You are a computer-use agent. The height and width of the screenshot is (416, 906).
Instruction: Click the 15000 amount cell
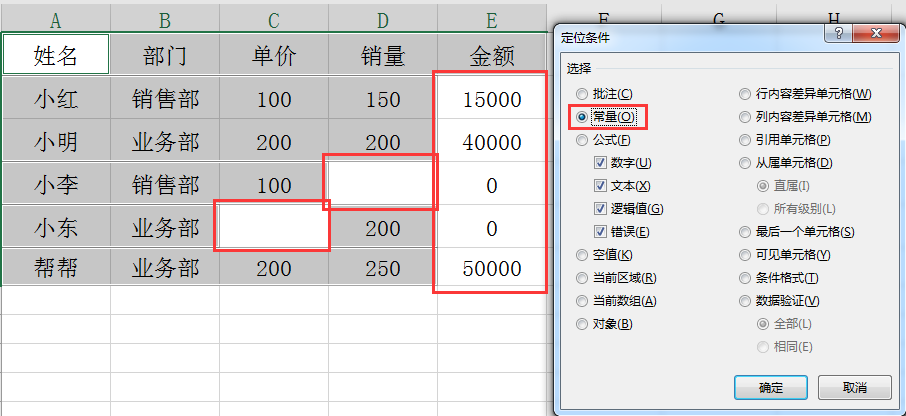coord(492,98)
